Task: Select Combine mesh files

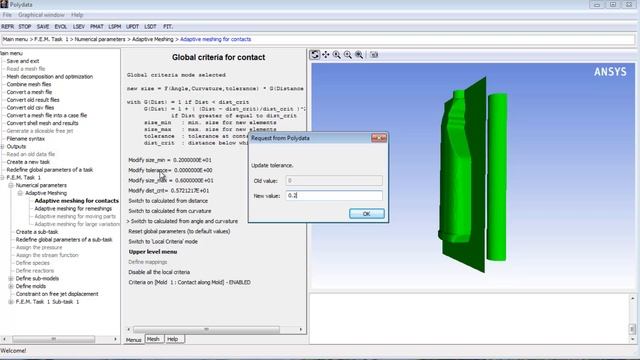Action: pos(29,84)
